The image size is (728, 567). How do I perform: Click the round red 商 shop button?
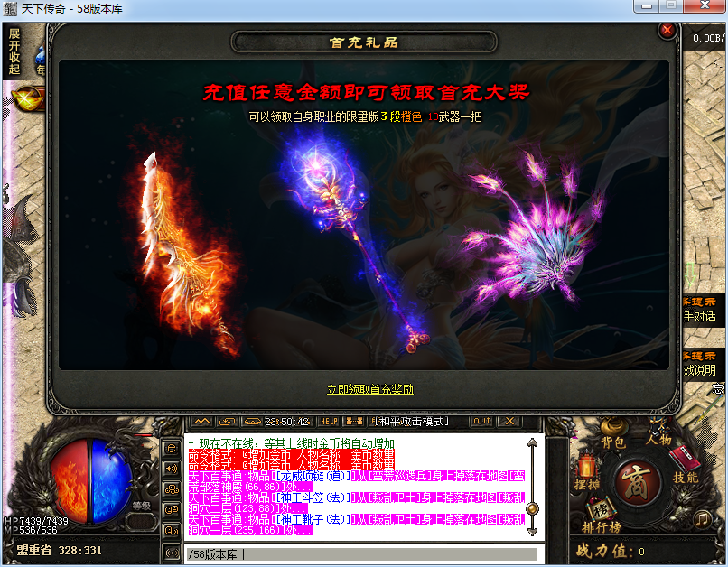click(638, 482)
